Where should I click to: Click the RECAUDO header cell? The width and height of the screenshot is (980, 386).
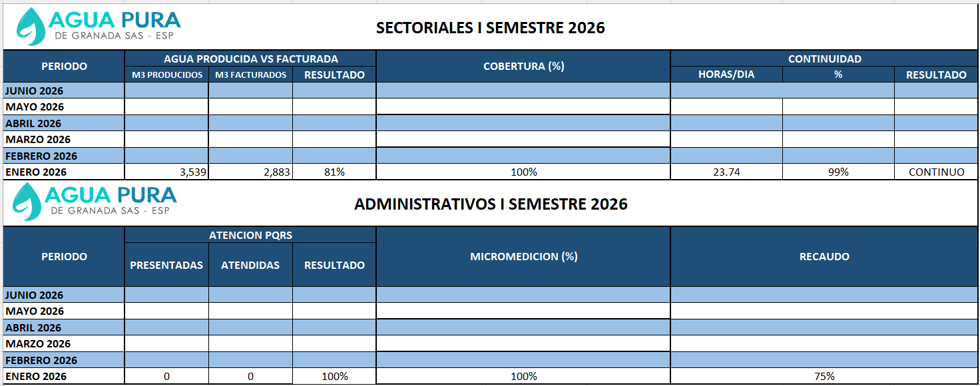(x=824, y=257)
